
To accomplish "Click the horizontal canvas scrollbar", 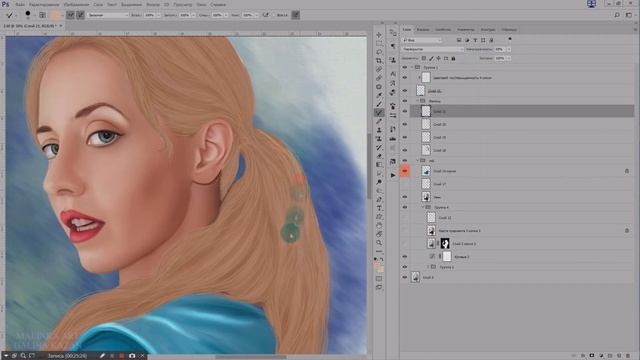I will tap(251, 357).
